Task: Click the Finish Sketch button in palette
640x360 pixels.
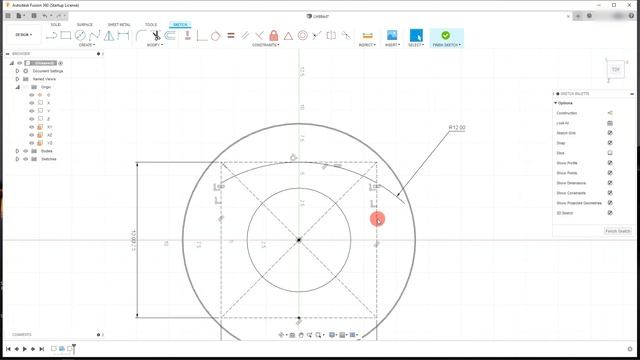Action: coord(618,231)
